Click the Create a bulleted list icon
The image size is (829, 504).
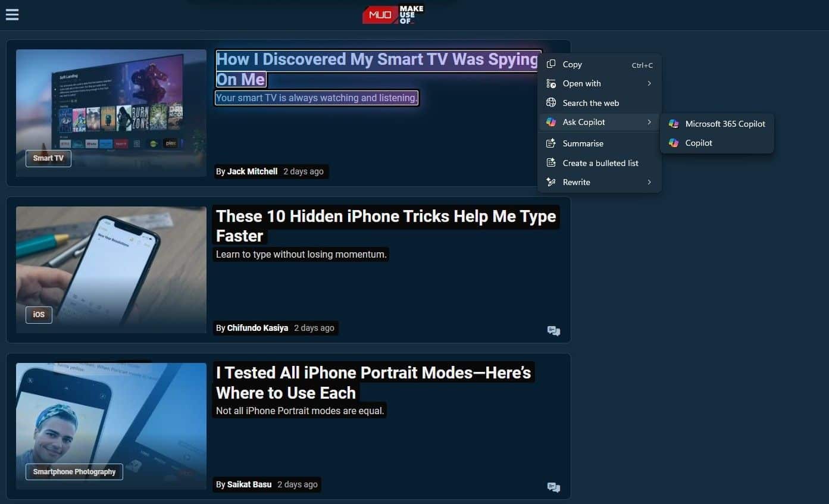tap(551, 163)
